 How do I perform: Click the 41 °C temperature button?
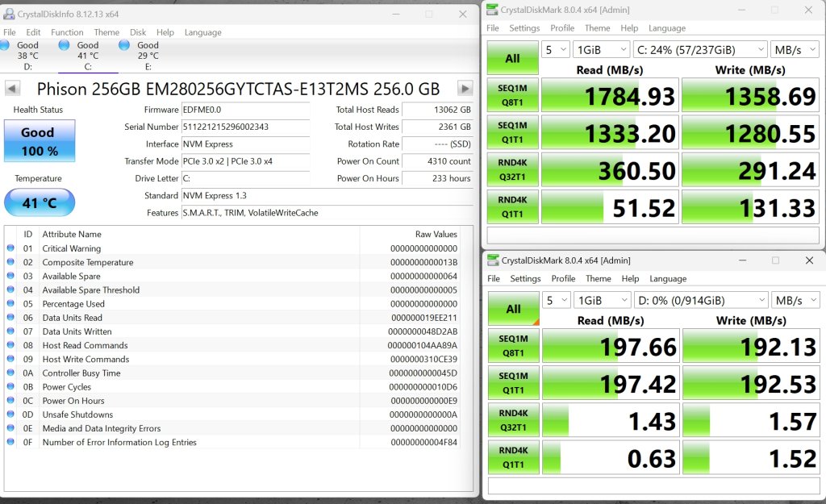[x=40, y=202]
